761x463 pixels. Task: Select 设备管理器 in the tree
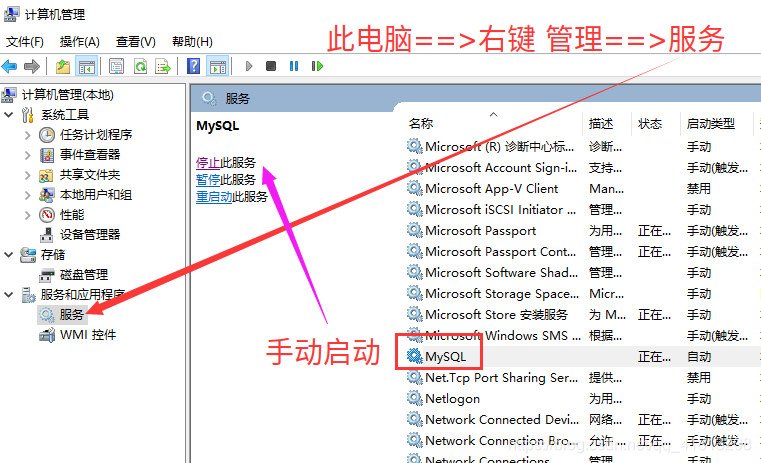point(90,235)
